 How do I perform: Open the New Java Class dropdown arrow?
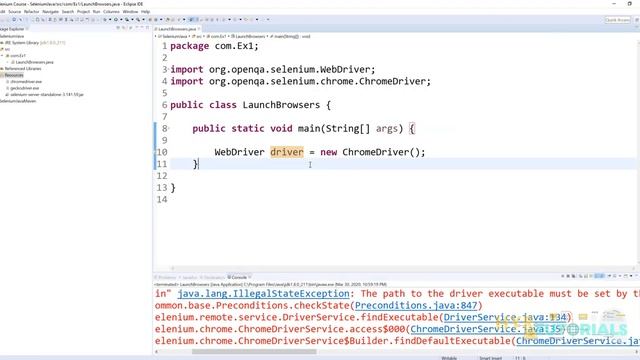(161, 19)
